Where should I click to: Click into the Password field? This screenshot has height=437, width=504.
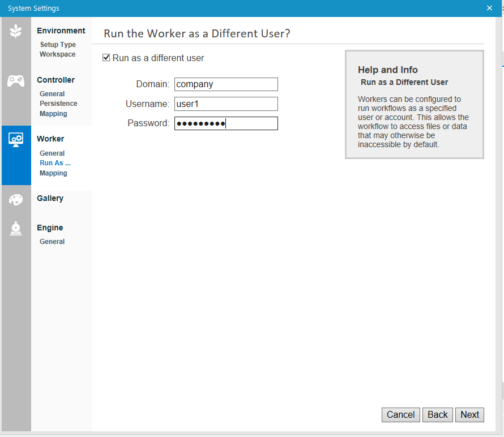[226, 123]
